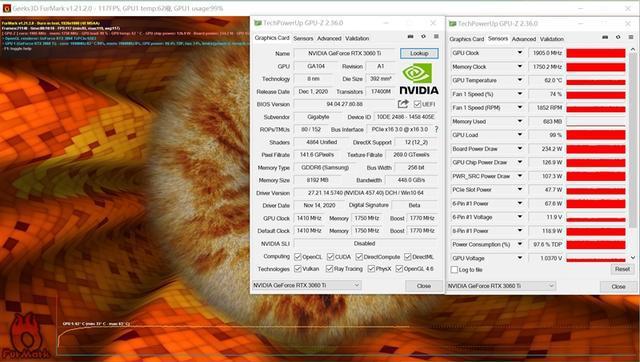This screenshot has width=640, height=362.
Task: Toggle the PhysX checkbox
Action: [x=371, y=269]
